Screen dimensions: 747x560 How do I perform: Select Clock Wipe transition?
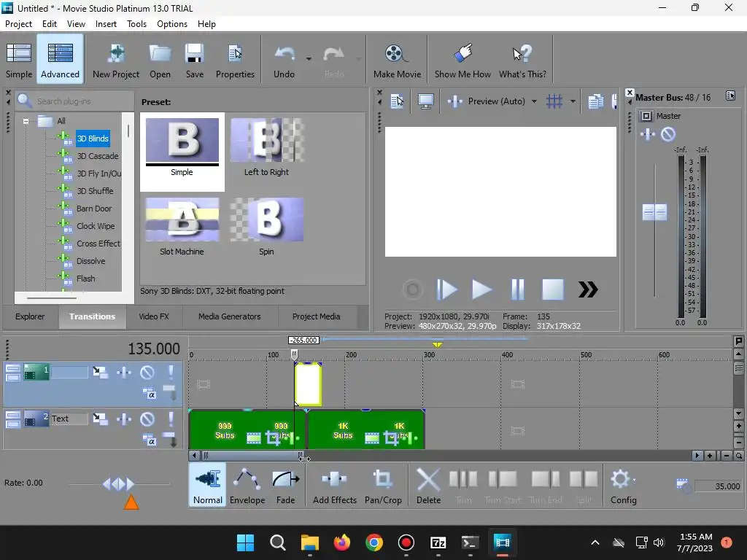[96, 226]
